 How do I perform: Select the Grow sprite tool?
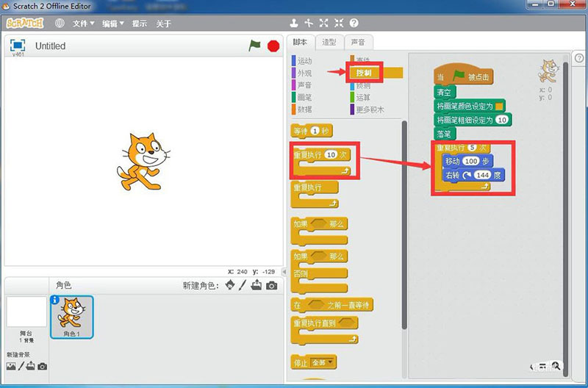[x=323, y=24]
